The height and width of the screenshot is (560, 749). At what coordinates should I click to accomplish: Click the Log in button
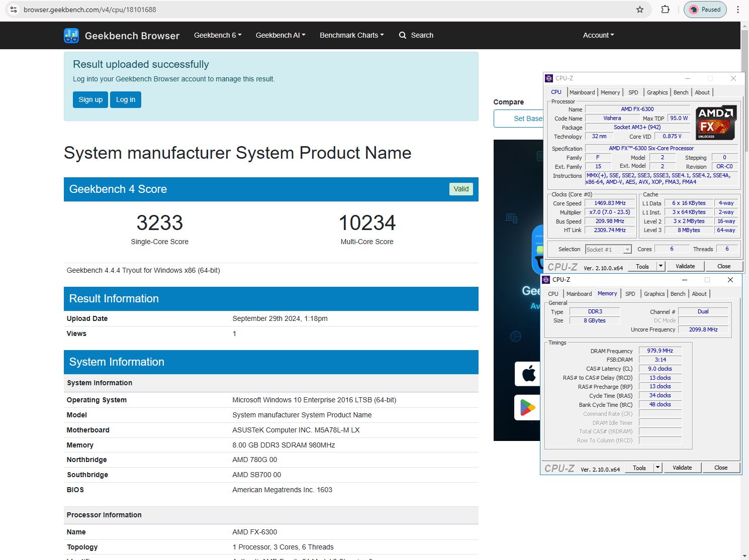126,99
